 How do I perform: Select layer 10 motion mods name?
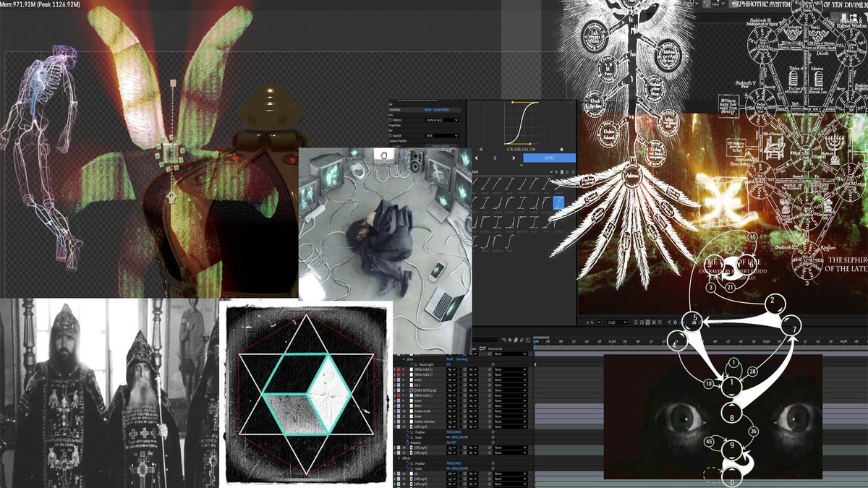422,411
